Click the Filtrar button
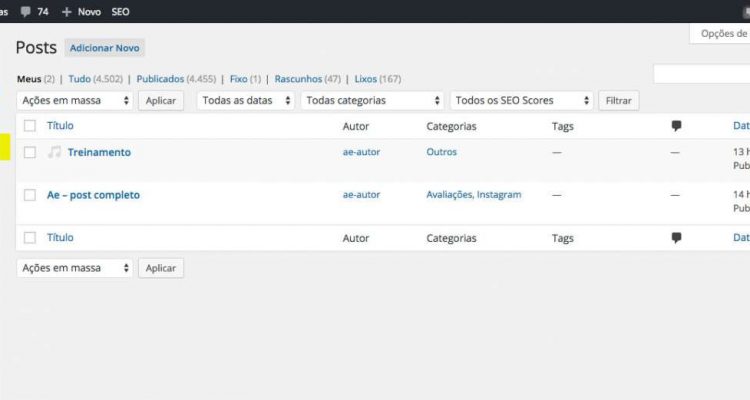This screenshot has width=750, height=400. 618,101
